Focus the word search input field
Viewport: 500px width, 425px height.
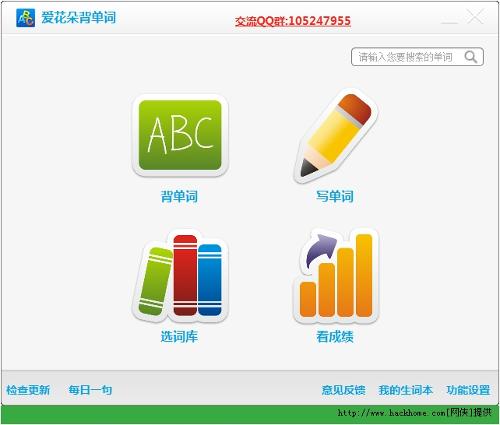(x=417, y=57)
